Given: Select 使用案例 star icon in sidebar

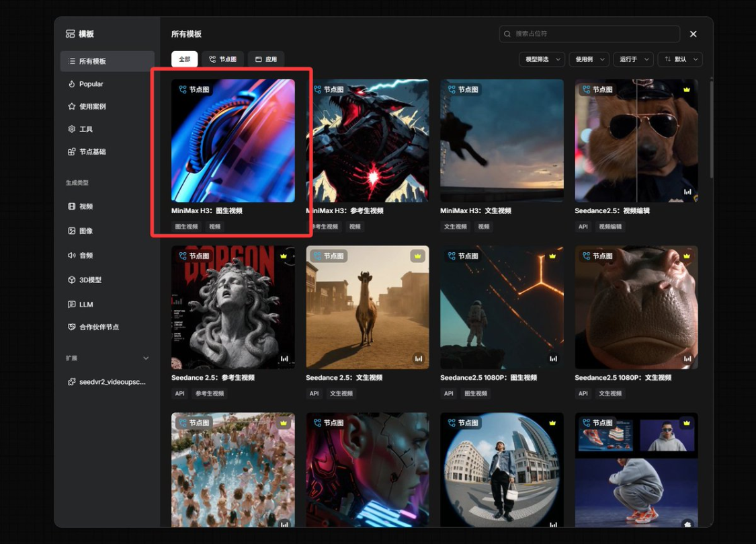Looking at the screenshot, I should tap(72, 106).
